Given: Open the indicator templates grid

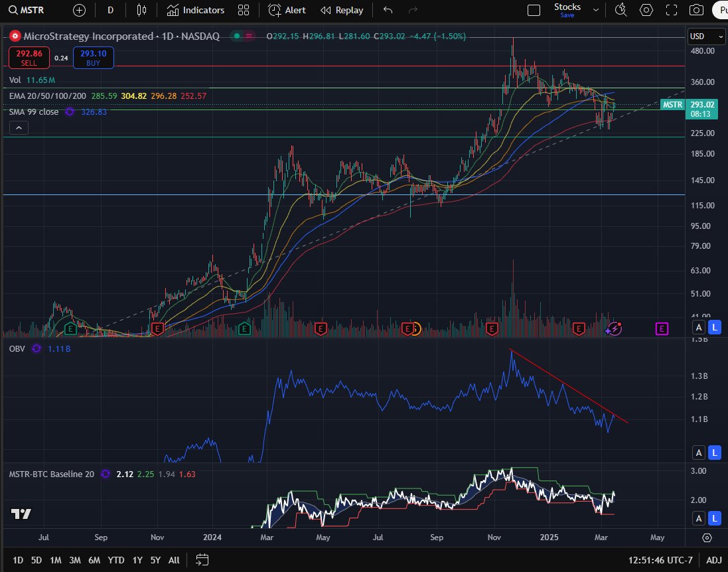Looking at the screenshot, I should point(244,10).
